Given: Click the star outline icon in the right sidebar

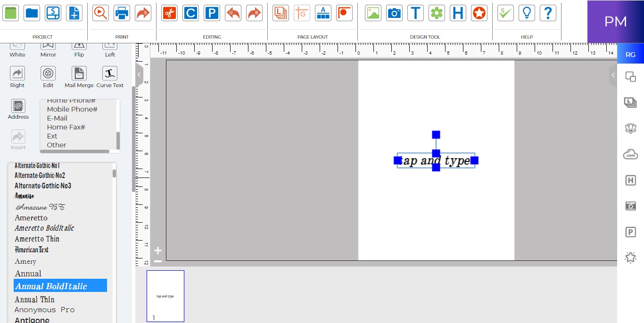Looking at the screenshot, I should 630,258.
